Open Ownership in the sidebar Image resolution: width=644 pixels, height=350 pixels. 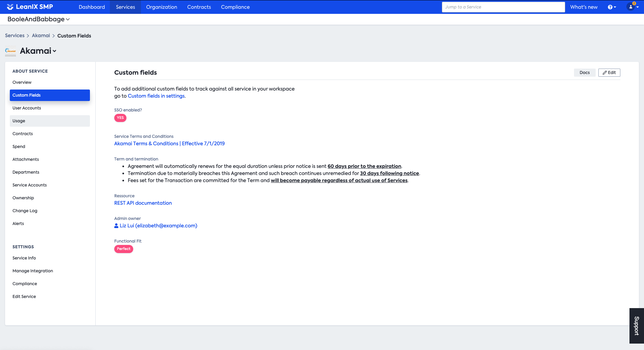(50, 198)
